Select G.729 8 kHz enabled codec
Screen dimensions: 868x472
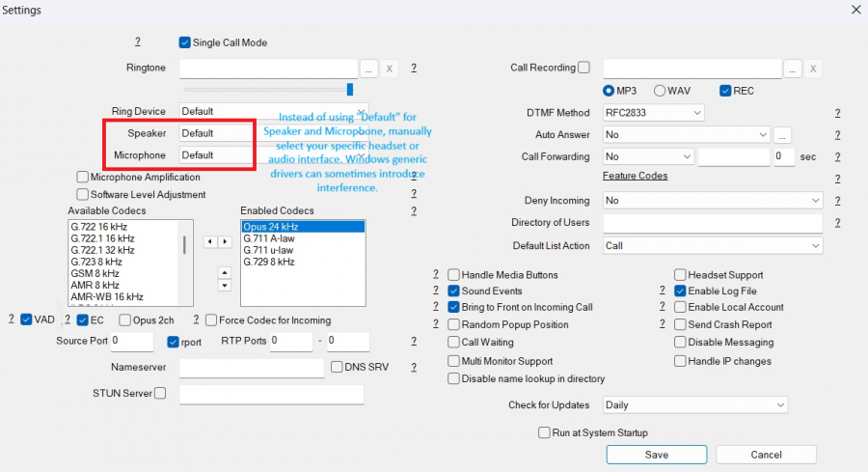[303, 262]
